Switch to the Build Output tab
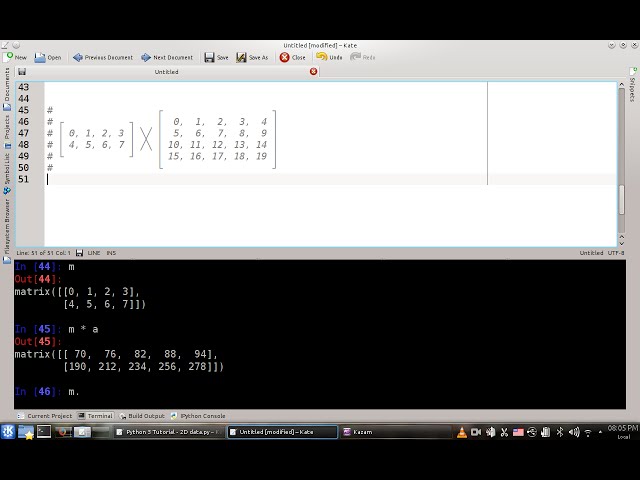 (x=142, y=416)
